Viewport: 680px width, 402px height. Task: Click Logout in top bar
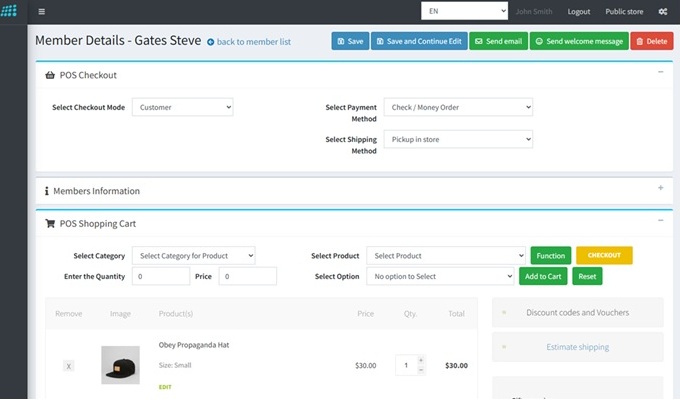(578, 11)
